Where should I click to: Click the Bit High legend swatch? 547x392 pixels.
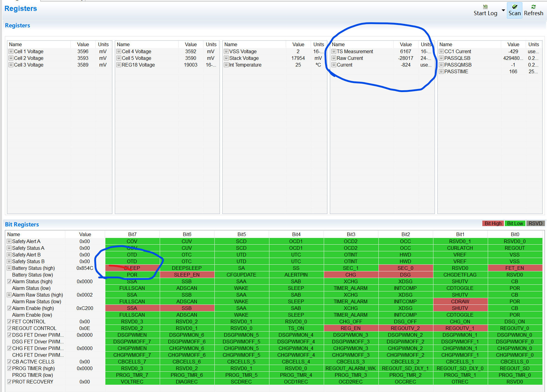(493, 223)
